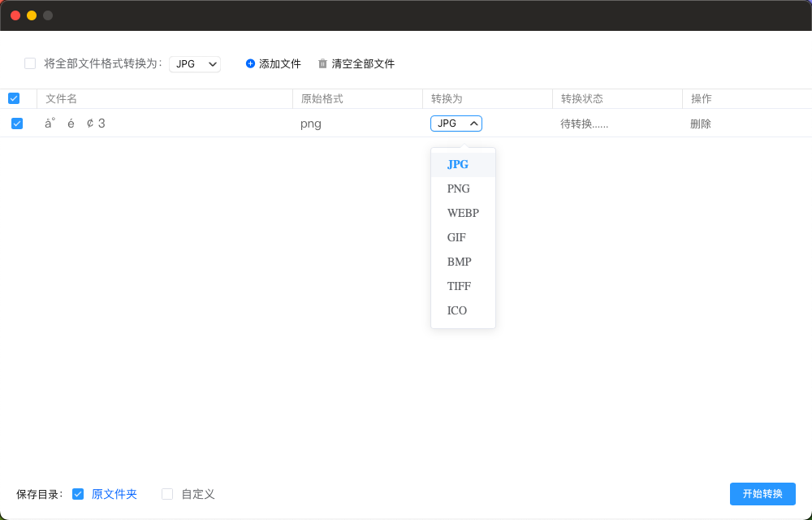
Task: Click 添加文件 to add files
Action: point(279,63)
